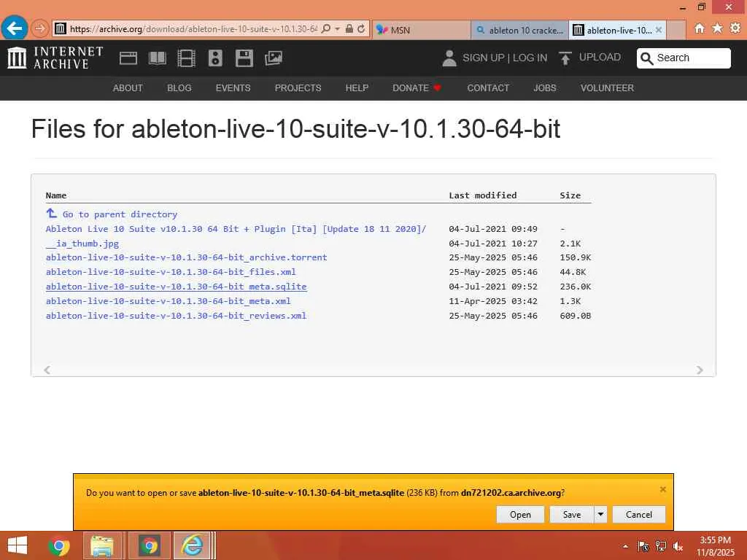Click the listing's right scroll arrow

[x=700, y=370]
